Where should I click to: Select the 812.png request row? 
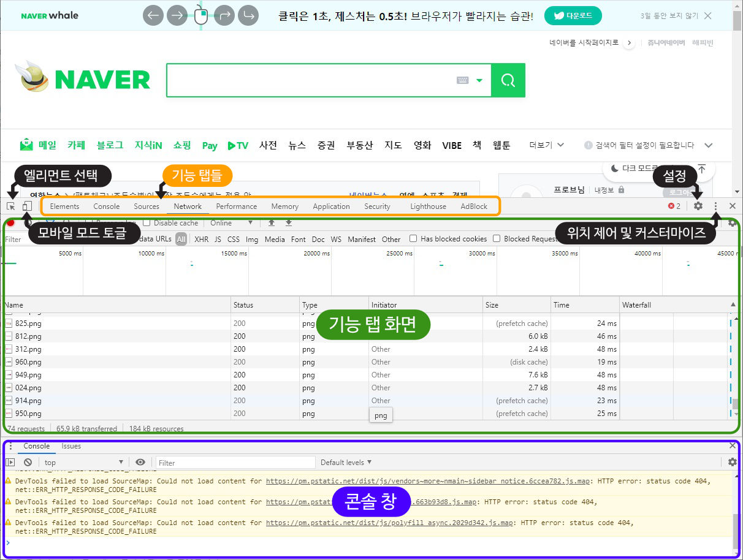368,336
